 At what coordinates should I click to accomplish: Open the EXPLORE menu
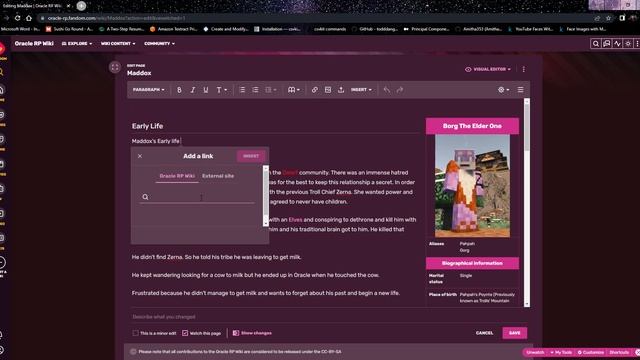pyautogui.click(x=77, y=43)
